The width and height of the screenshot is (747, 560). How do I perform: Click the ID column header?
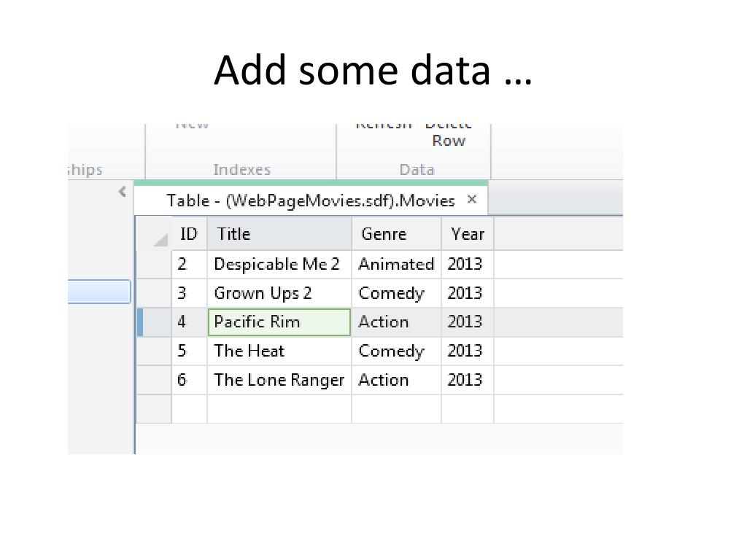tap(189, 233)
